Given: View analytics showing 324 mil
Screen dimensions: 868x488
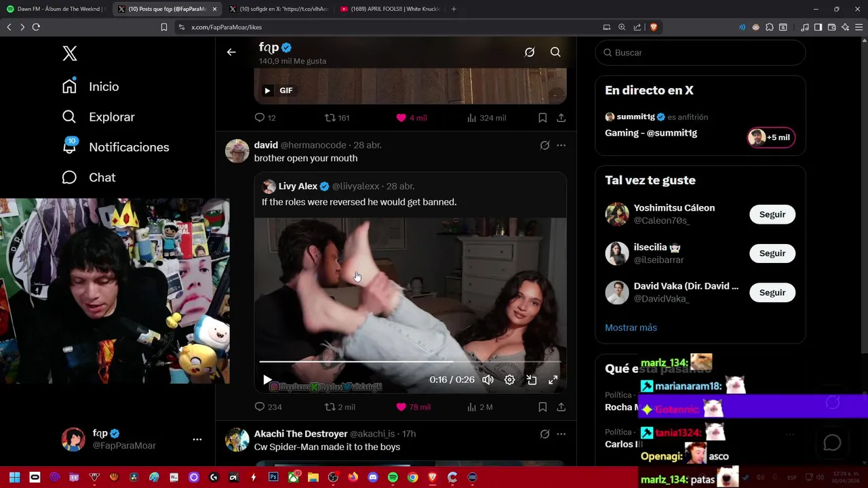Looking at the screenshot, I should (x=486, y=117).
